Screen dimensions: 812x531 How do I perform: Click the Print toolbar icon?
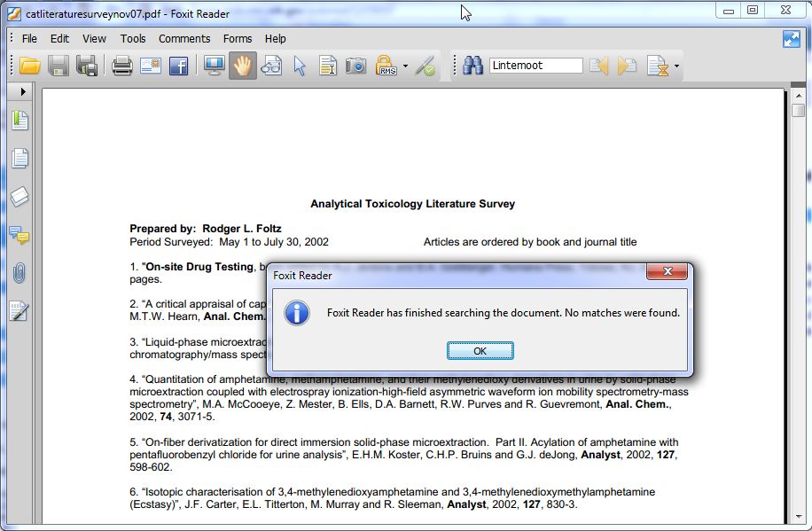pyautogui.click(x=121, y=66)
